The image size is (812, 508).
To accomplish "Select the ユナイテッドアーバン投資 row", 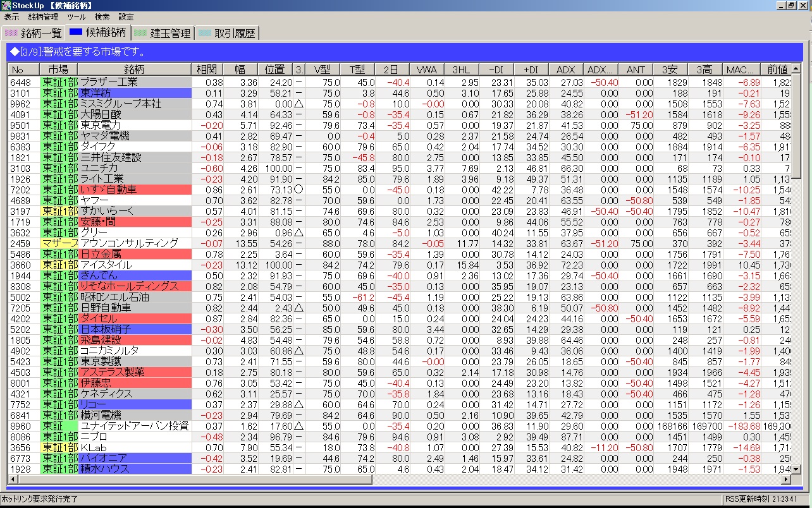I will pyautogui.click(x=400, y=426).
